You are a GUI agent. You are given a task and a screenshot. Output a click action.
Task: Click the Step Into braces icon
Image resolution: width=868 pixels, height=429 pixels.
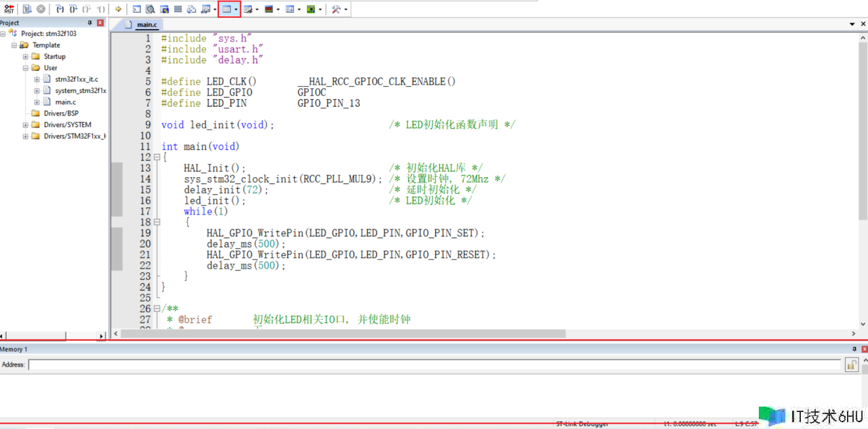[60, 9]
